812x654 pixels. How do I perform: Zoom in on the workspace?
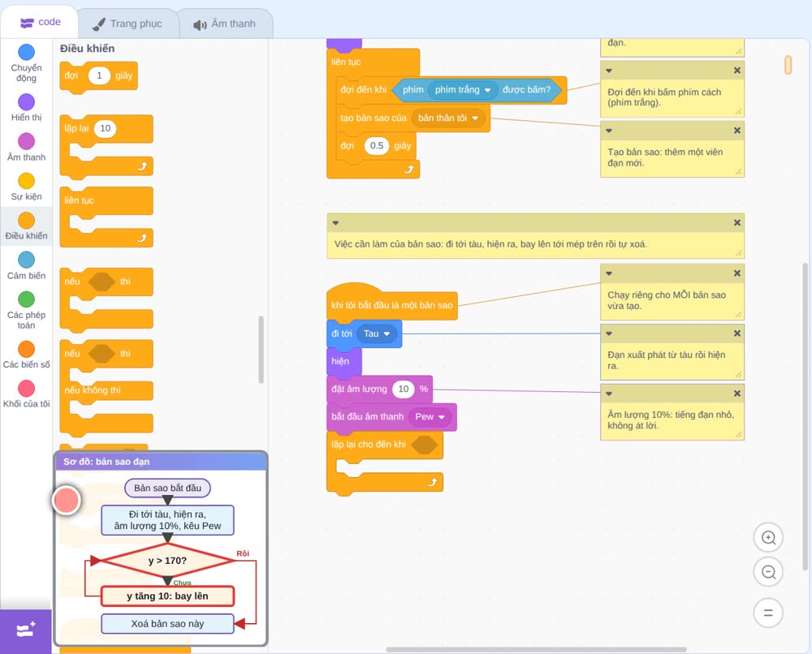click(x=768, y=538)
